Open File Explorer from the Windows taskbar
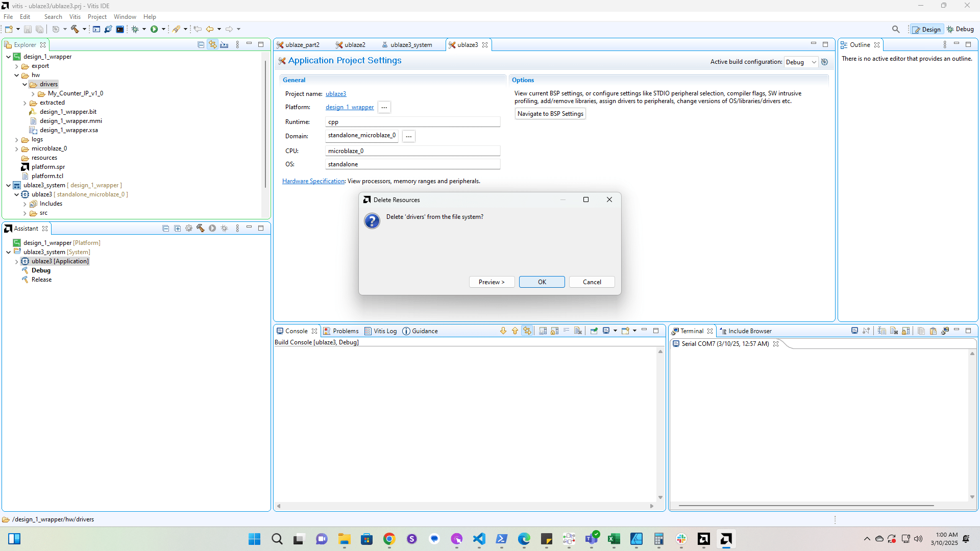 point(344,539)
